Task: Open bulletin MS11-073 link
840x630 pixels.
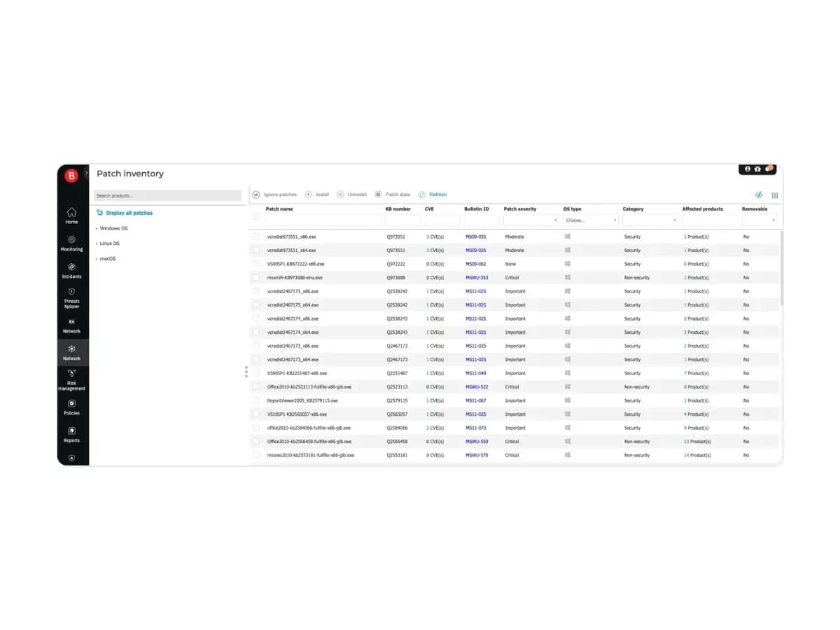Action: point(476,428)
